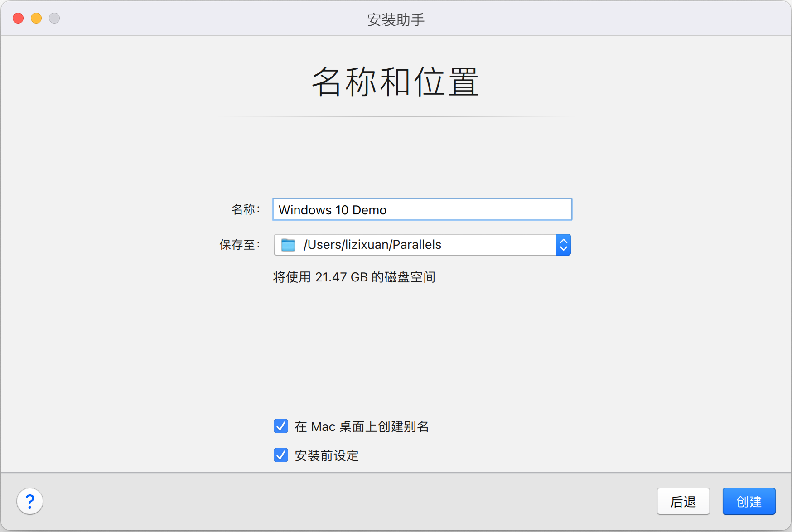
Task: Minimize the window using the yellow button
Action: [36, 18]
